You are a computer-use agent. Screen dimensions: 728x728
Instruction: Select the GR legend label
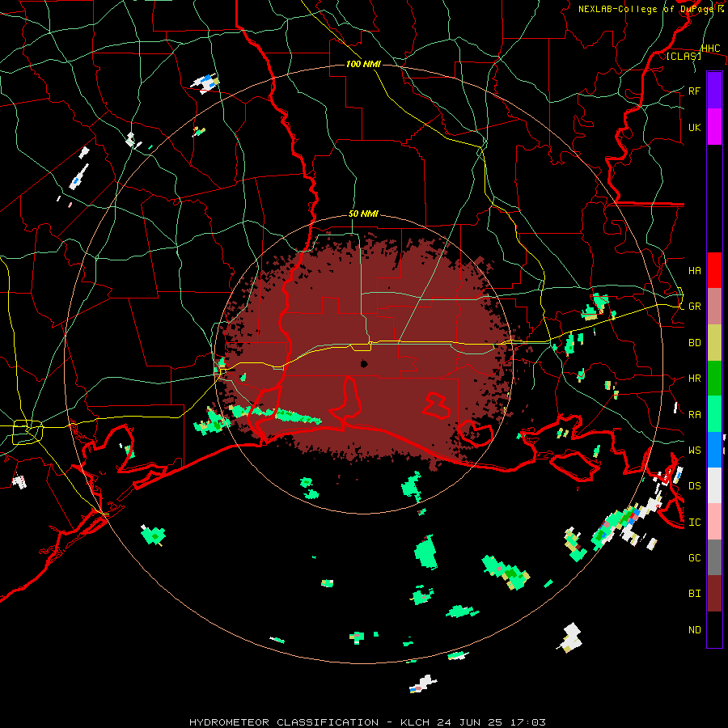point(694,307)
